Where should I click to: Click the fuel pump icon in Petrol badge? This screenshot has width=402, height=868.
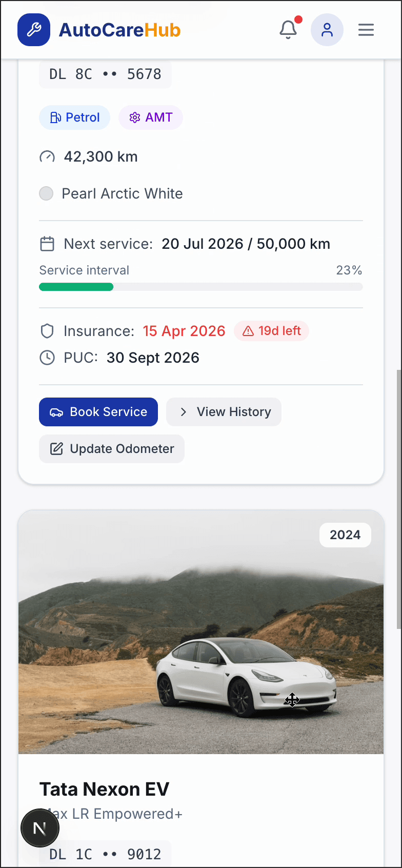56,117
